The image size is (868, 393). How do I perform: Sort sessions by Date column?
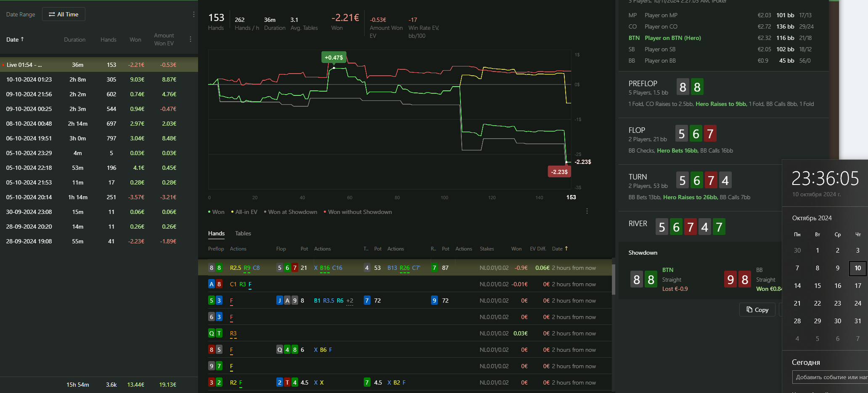tap(15, 40)
